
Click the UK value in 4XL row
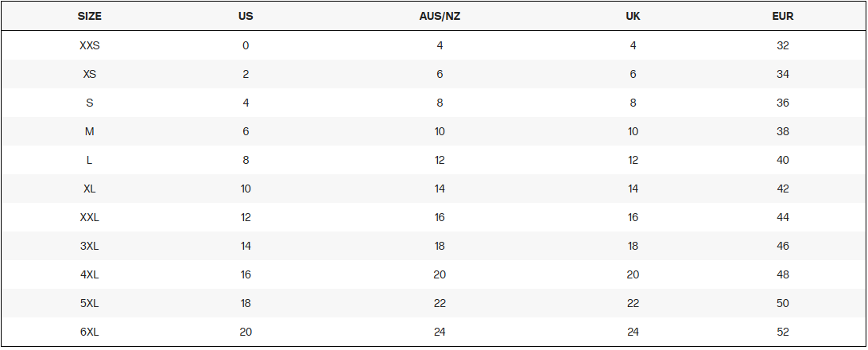coord(633,274)
